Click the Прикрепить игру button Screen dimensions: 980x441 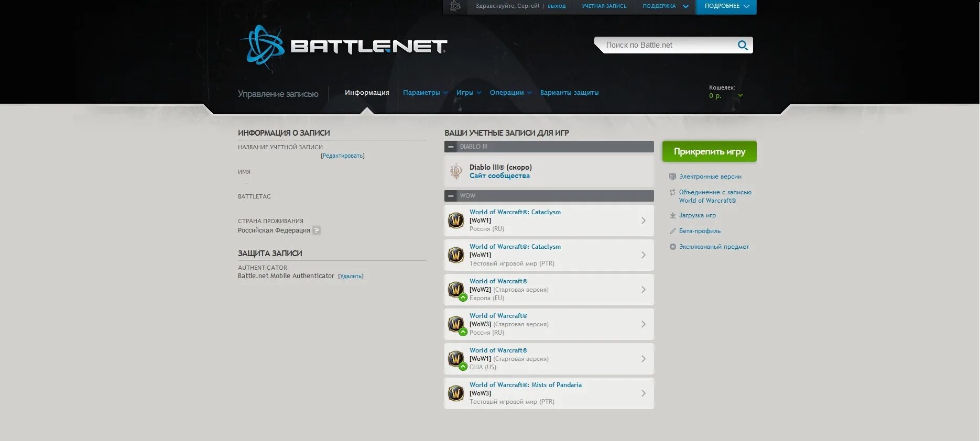click(x=709, y=151)
